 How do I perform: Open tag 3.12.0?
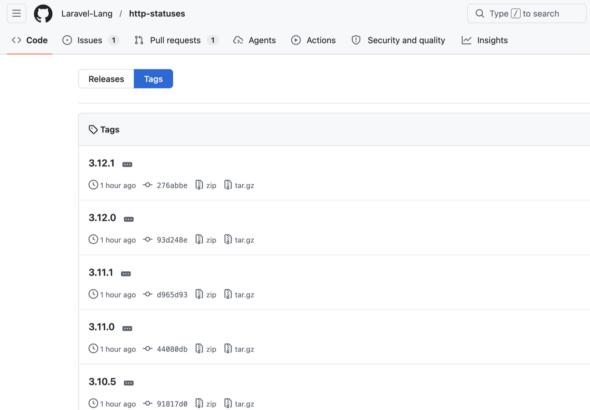point(102,218)
